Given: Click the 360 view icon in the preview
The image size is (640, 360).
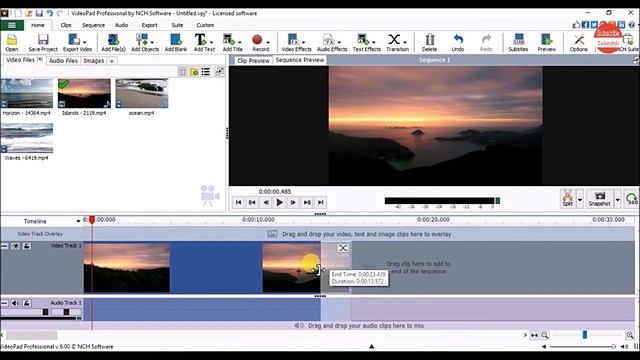Looking at the screenshot, I should point(632,199).
